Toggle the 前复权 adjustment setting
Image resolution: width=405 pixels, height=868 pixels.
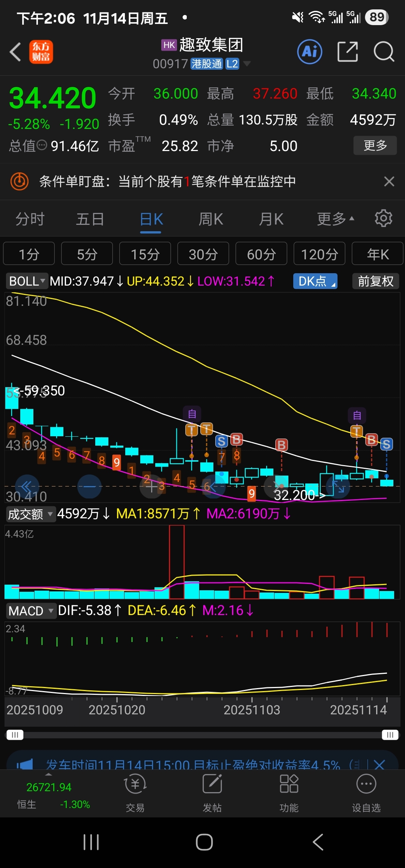click(x=376, y=281)
